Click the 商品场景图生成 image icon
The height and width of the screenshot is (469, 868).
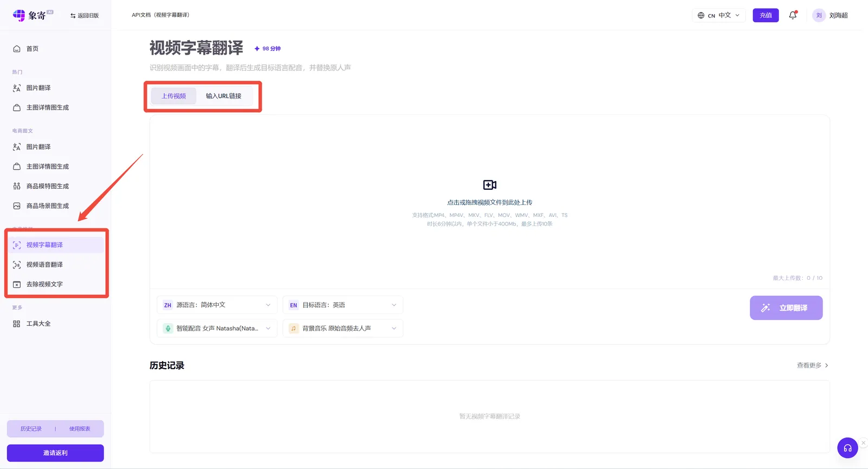[17, 206]
